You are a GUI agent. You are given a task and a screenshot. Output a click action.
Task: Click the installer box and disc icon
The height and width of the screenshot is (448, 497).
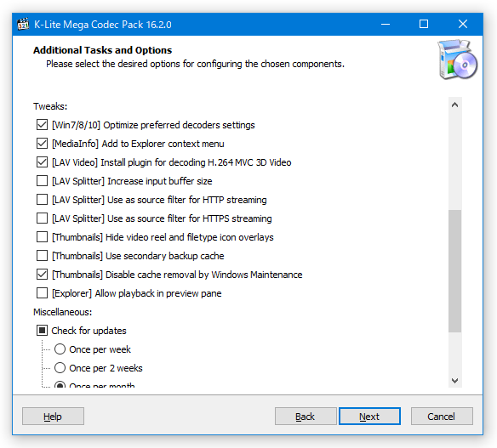(x=457, y=60)
